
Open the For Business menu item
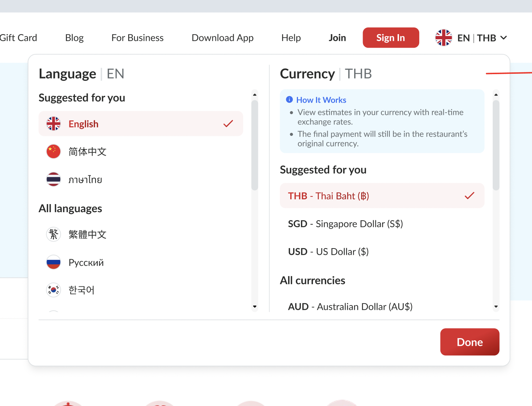coord(137,38)
